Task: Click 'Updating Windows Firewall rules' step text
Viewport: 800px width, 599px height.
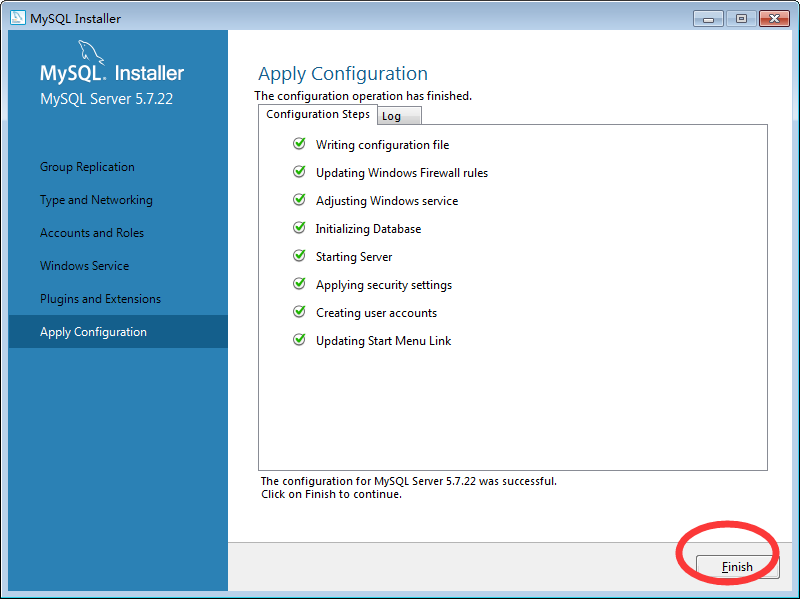Action: pos(402,173)
